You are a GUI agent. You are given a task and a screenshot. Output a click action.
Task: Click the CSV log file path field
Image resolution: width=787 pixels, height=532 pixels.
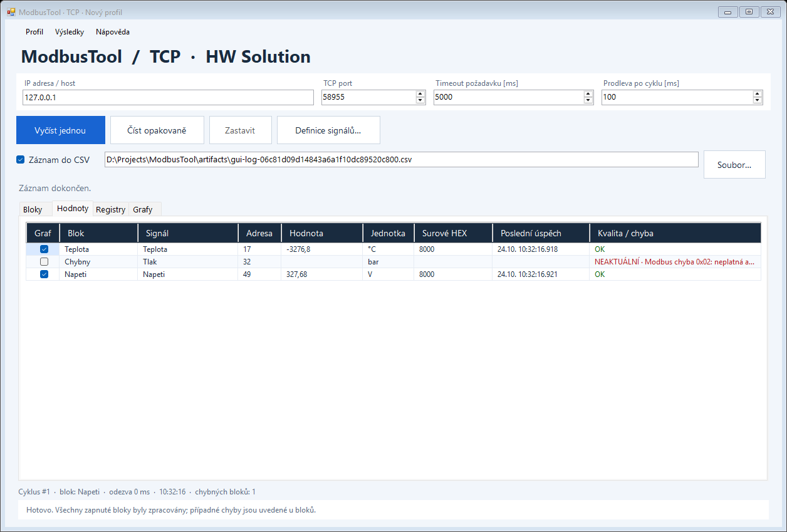point(401,160)
